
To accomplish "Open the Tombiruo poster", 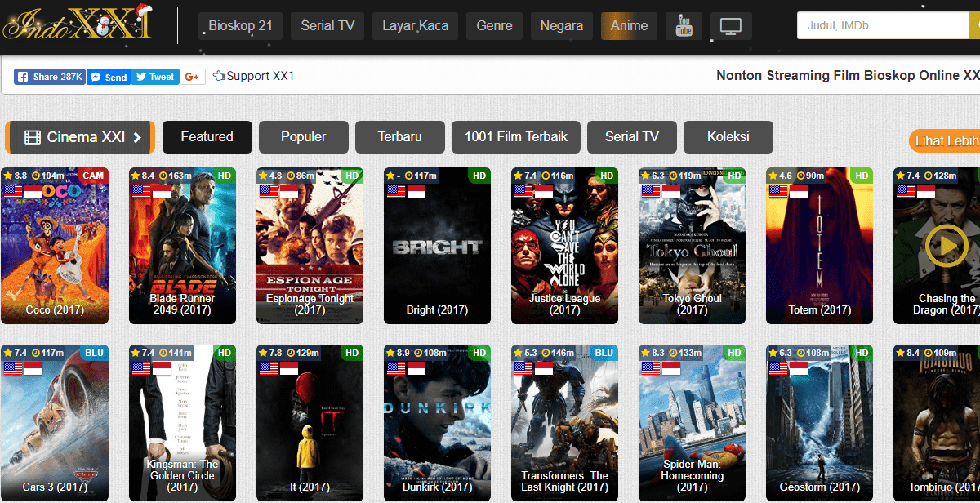I will (x=937, y=424).
